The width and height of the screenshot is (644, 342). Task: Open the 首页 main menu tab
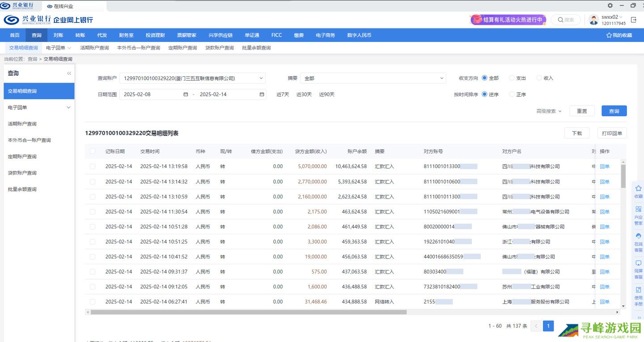[15, 35]
